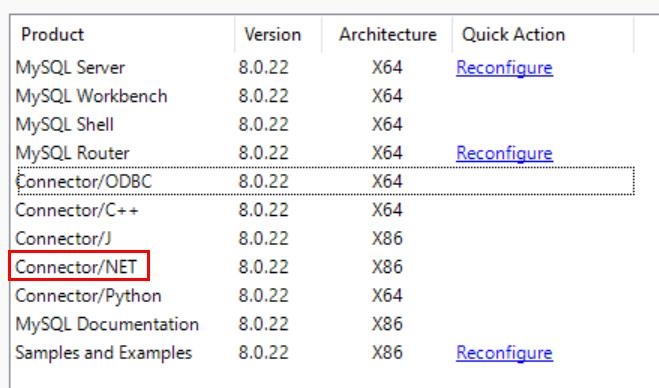Viewport: 659px width, 388px height.
Task: Select the MySQL Documentation row
Action: 326,325
